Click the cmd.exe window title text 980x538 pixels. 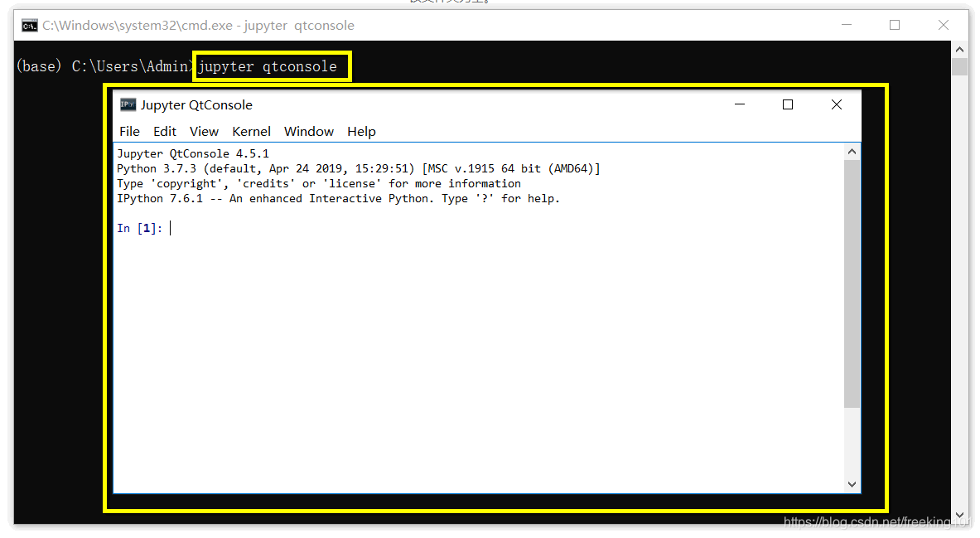click(198, 26)
